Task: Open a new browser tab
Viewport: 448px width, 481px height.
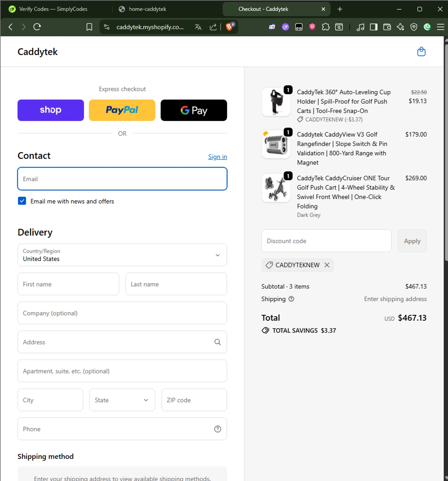Action: (340, 9)
